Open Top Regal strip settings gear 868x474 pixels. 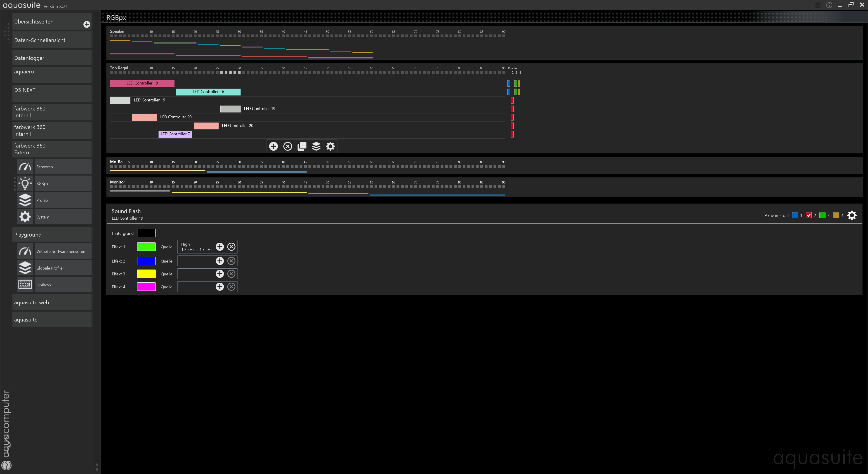pyautogui.click(x=330, y=146)
